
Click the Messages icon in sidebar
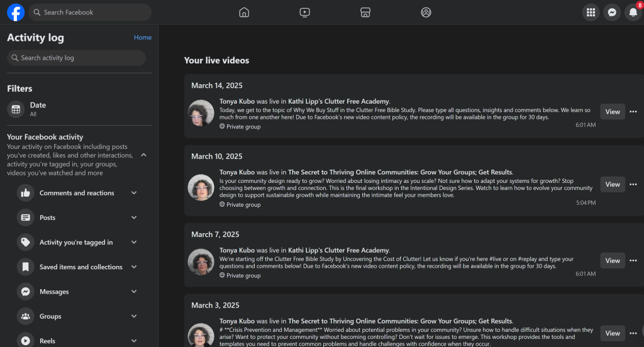(x=25, y=292)
